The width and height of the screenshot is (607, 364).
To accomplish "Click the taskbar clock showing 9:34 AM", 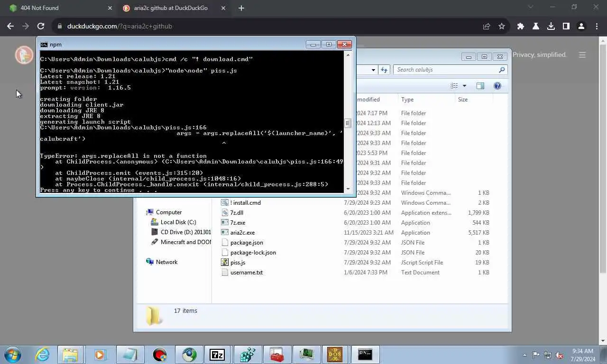I will (583, 355).
